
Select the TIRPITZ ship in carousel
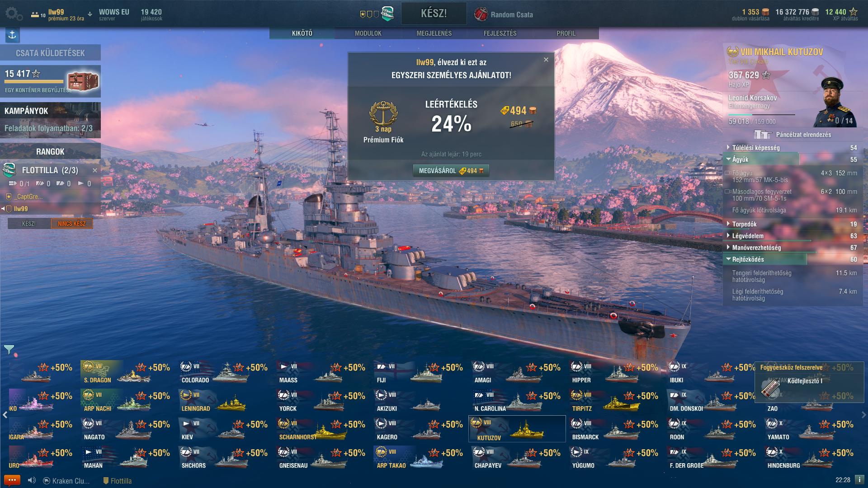pos(614,401)
